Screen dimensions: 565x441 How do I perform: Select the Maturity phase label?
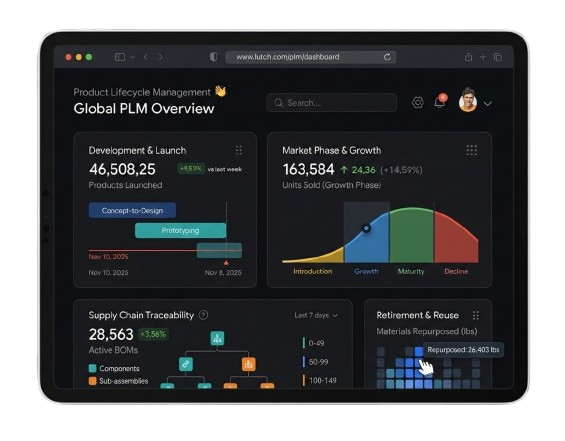[x=411, y=271]
